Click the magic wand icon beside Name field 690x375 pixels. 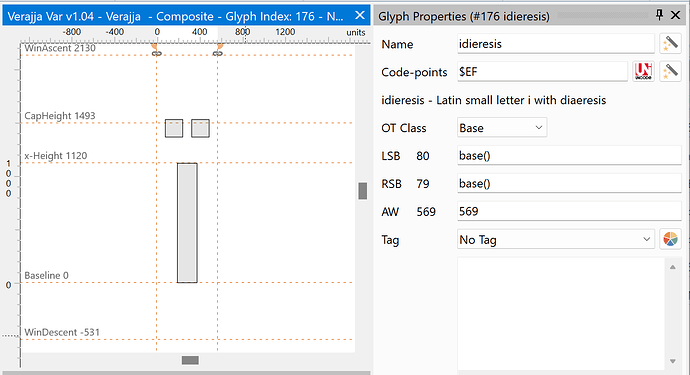(x=670, y=44)
